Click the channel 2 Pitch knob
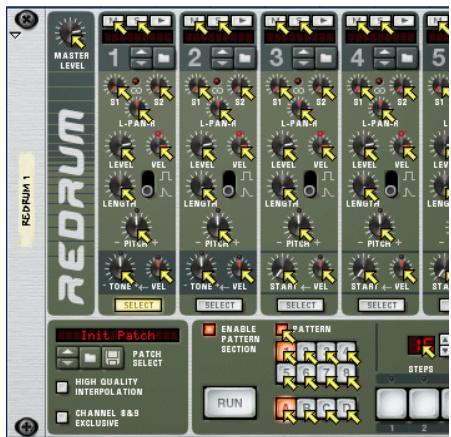The image size is (451, 437). point(218,226)
